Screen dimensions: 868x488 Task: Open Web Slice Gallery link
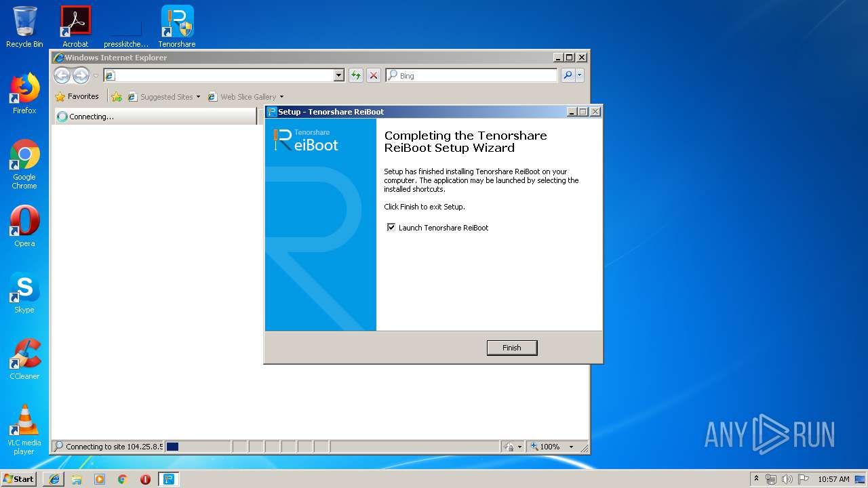pyautogui.click(x=242, y=96)
